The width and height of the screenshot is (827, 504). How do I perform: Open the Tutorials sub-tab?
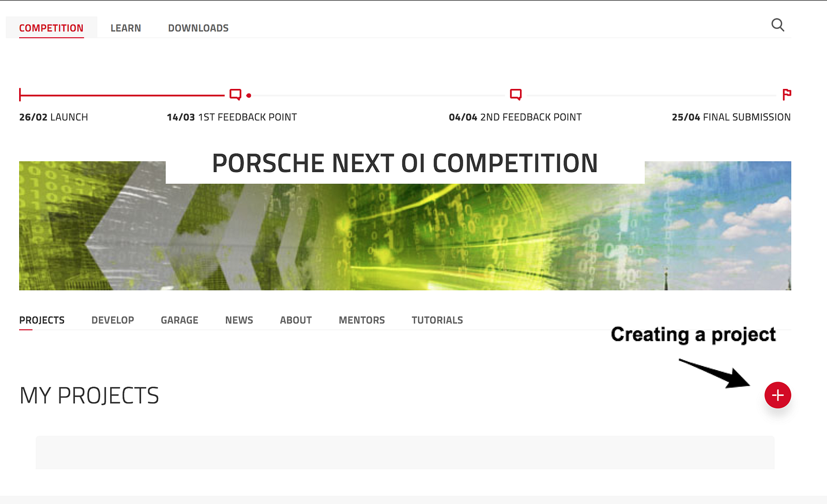pos(437,320)
